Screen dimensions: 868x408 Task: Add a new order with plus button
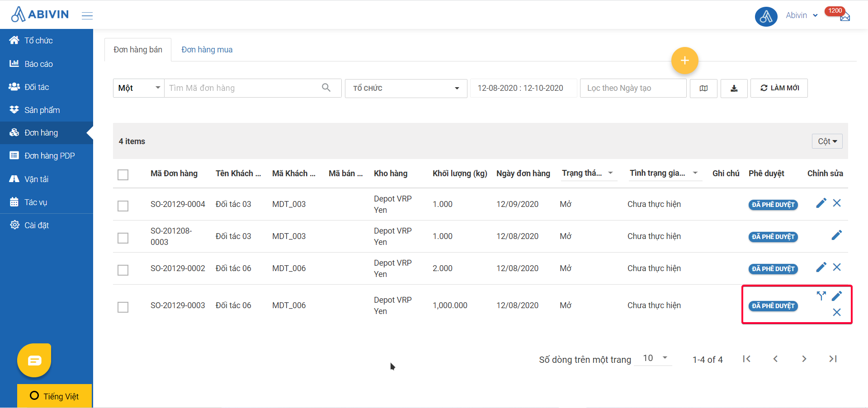(684, 61)
